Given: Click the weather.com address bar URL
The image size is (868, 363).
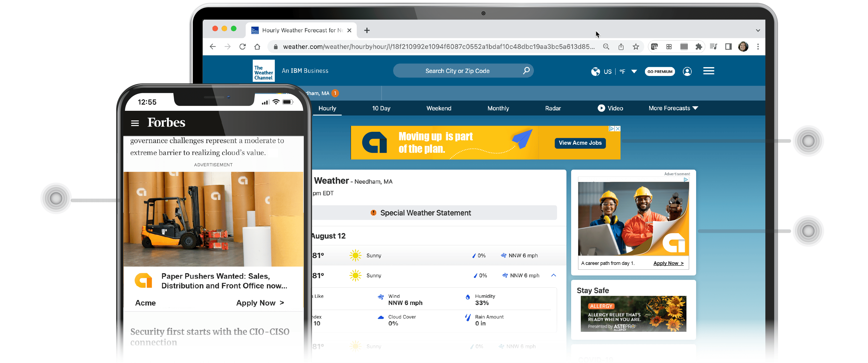Looking at the screenshot, I should 438,47.
